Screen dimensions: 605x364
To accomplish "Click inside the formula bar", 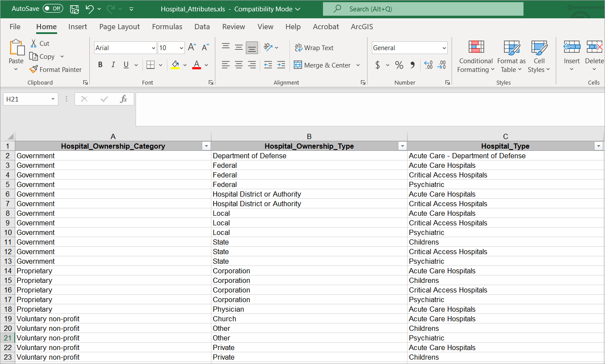I will pyautogui.click(x=305, y=99).
